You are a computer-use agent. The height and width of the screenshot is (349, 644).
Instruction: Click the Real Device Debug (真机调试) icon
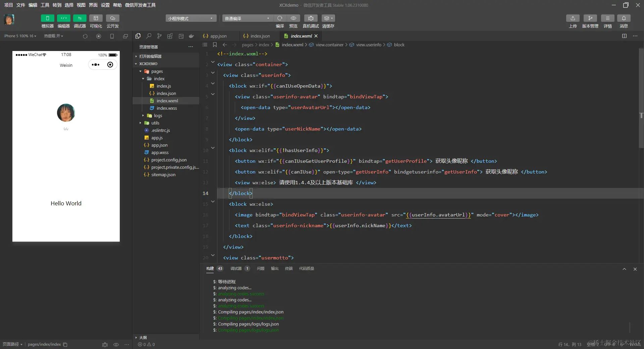pyautogui.click(x=311, y=18)
